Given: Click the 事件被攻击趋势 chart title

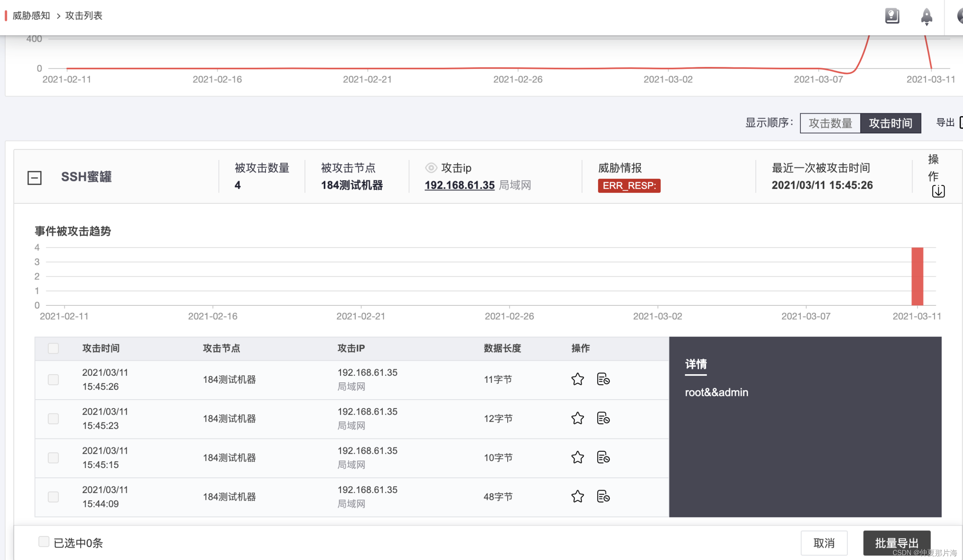Looking at the screenshot, I should [x=73, y=231].
